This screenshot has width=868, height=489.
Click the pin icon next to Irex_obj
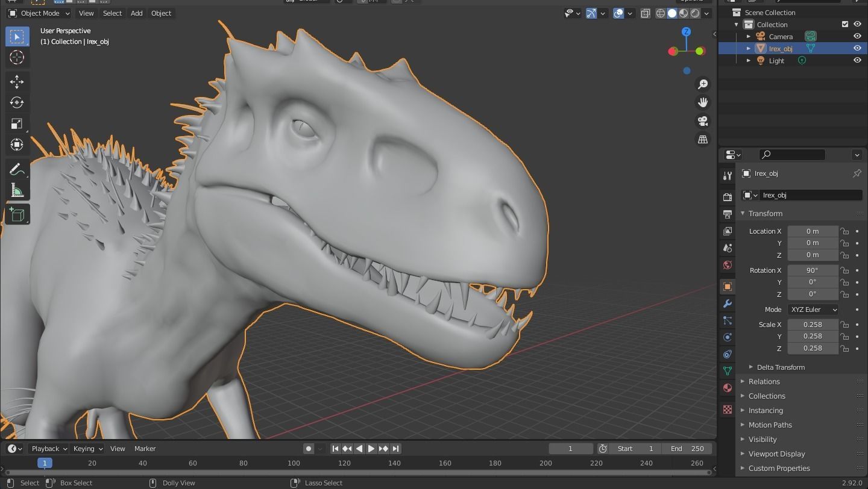(857, 173)
